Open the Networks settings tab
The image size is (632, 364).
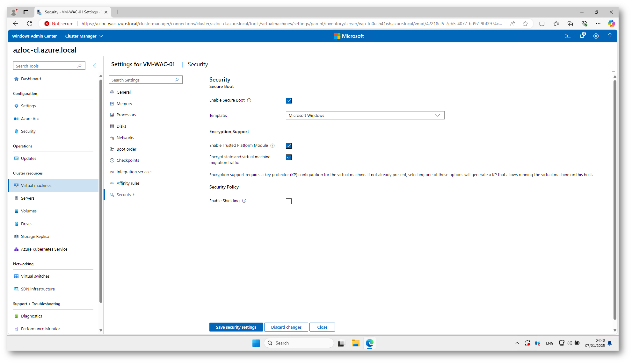(125, 138)
